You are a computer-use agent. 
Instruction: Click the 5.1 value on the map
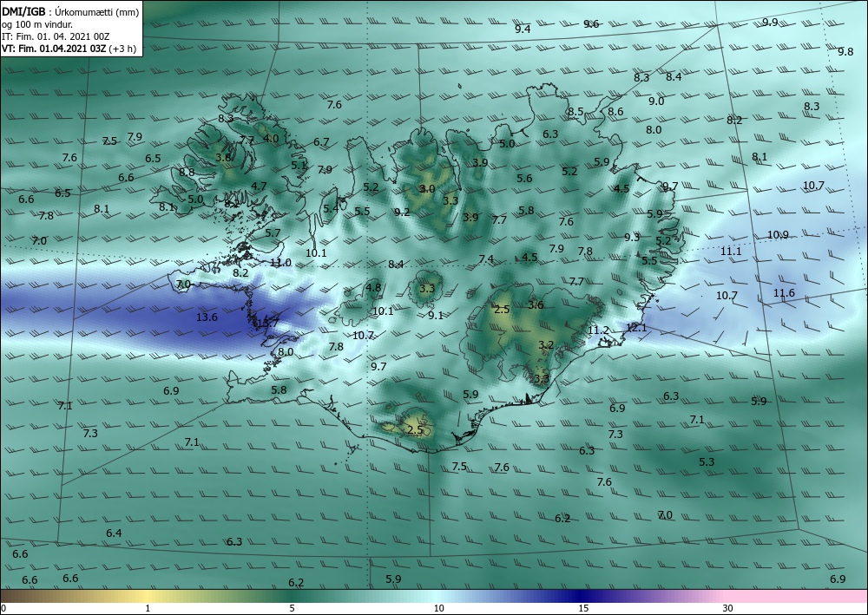click(x=299, y=165)
